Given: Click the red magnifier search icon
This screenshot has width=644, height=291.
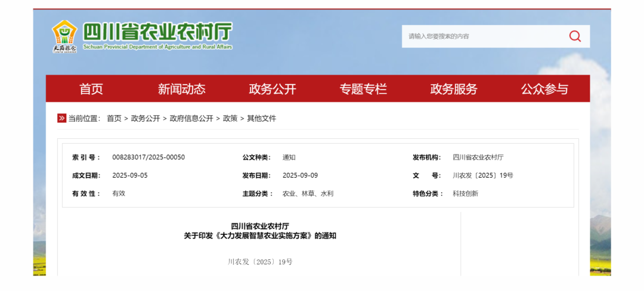Looking at the screenshot, I should (x=575, y=36).
